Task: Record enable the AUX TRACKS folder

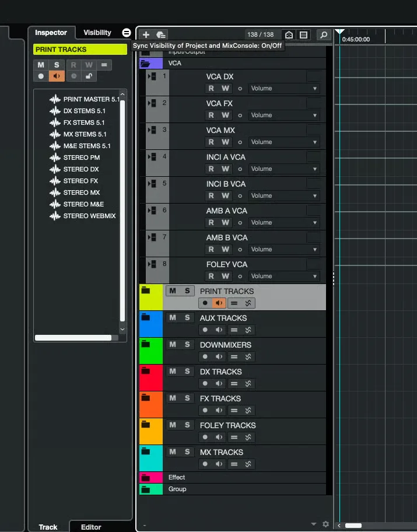Action: 205,330
